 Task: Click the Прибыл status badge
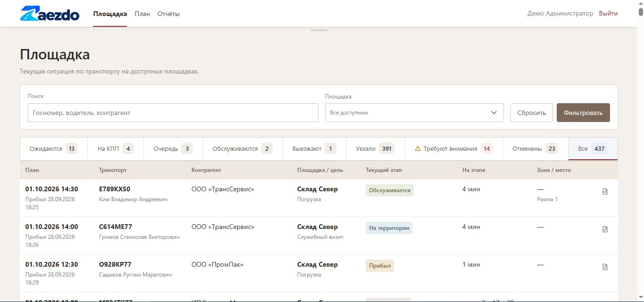coord(380,266)
